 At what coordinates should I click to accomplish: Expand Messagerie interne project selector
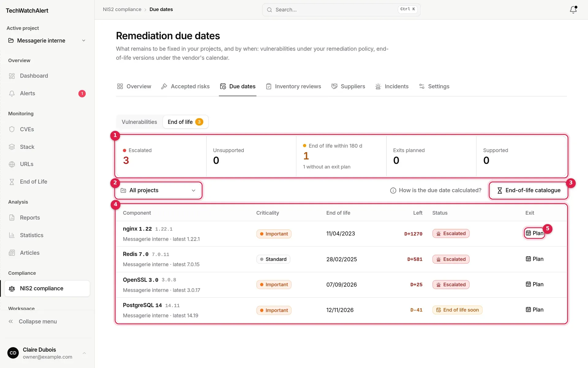point(47,40)
